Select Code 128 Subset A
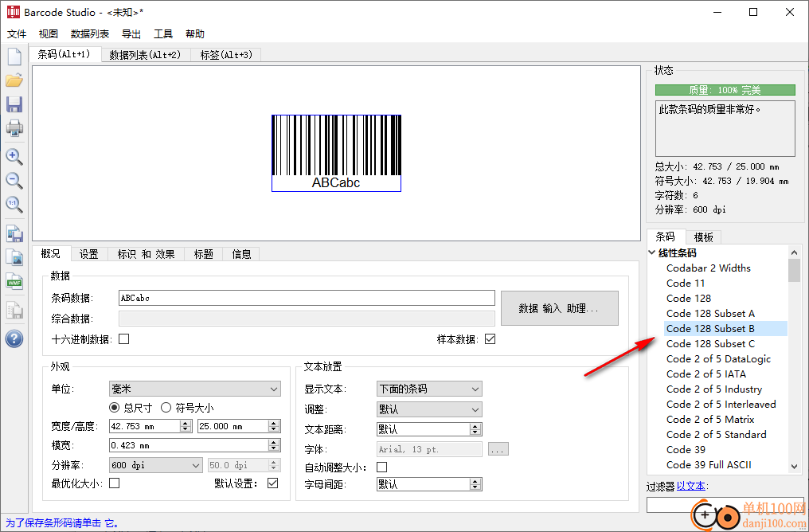Image resolution: width=809 pixels, height=532 pixels. tap(710, 313)
